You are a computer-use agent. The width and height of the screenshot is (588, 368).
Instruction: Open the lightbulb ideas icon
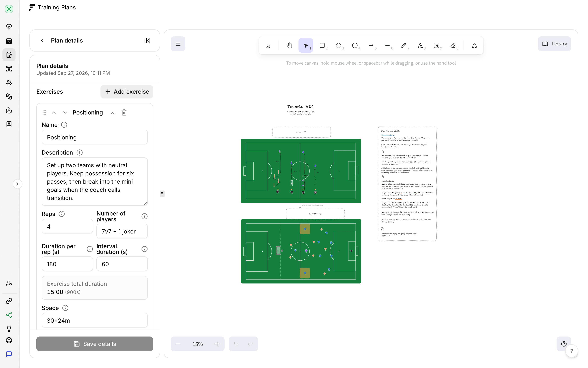(9, 329)
